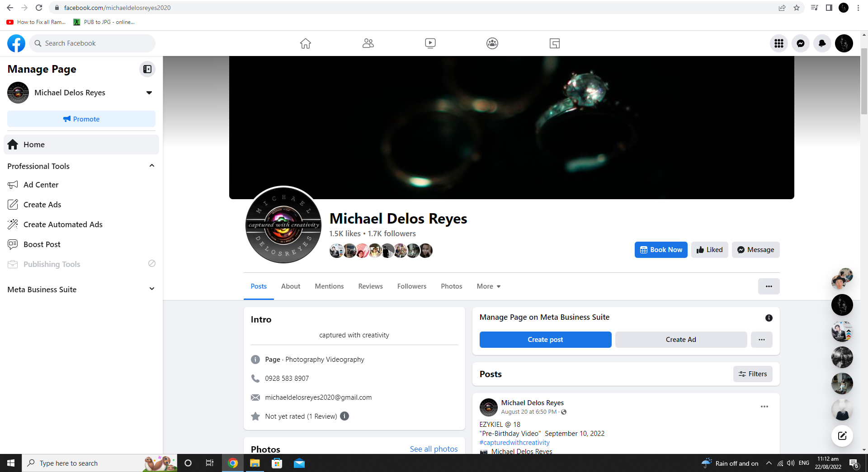Viewport: 868px width, 472px height.
Task: Click the Promote button
Action: [x=81, y=119]
